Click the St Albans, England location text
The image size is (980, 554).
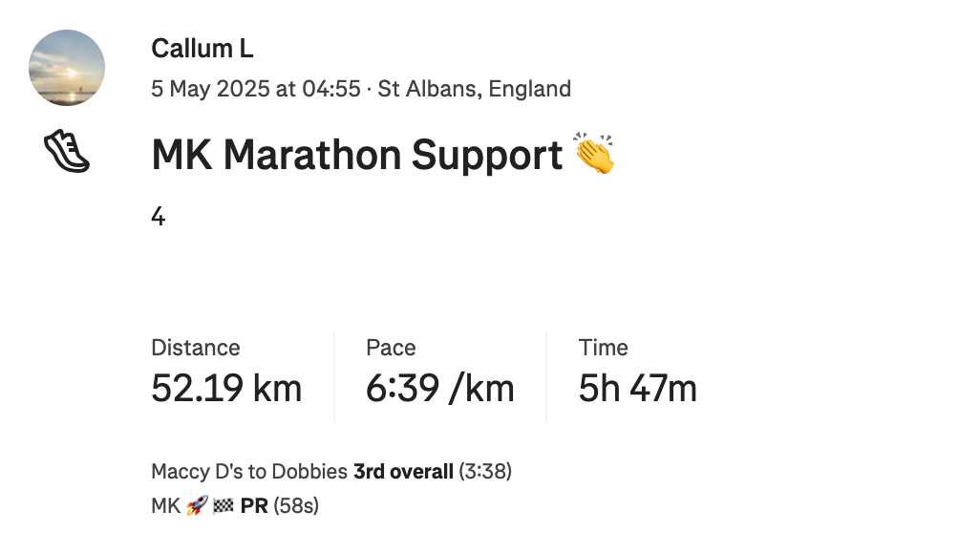(475, 89)
